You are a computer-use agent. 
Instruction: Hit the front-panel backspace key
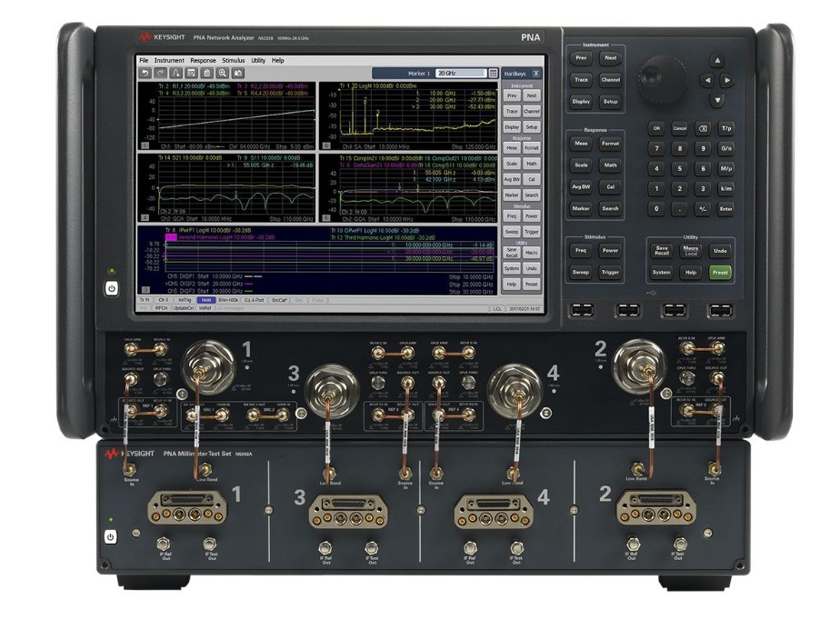[703, 128]
